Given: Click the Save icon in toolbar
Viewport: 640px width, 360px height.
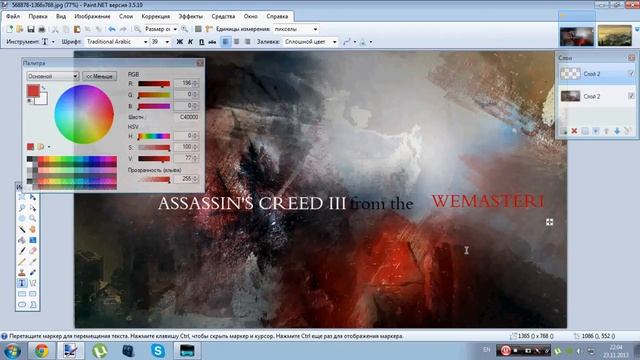Looking at the screenshot, I should (x=31, y=29).
